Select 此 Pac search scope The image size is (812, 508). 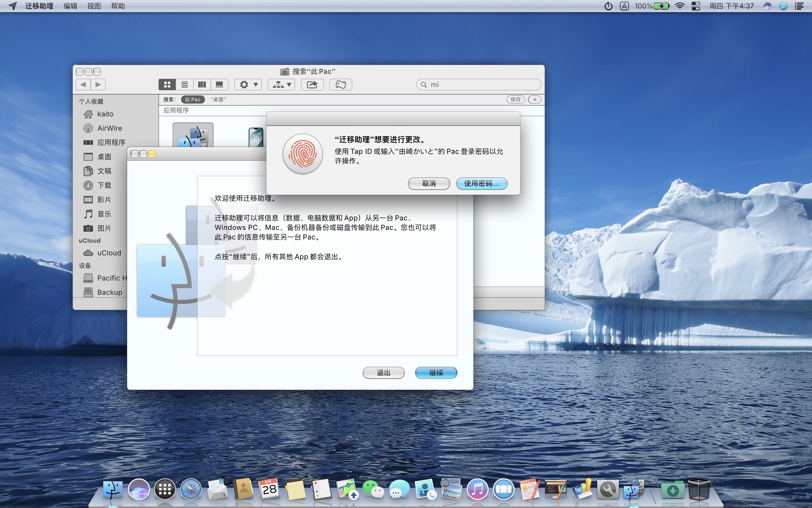pyautogui.click(x=193, y=99)
